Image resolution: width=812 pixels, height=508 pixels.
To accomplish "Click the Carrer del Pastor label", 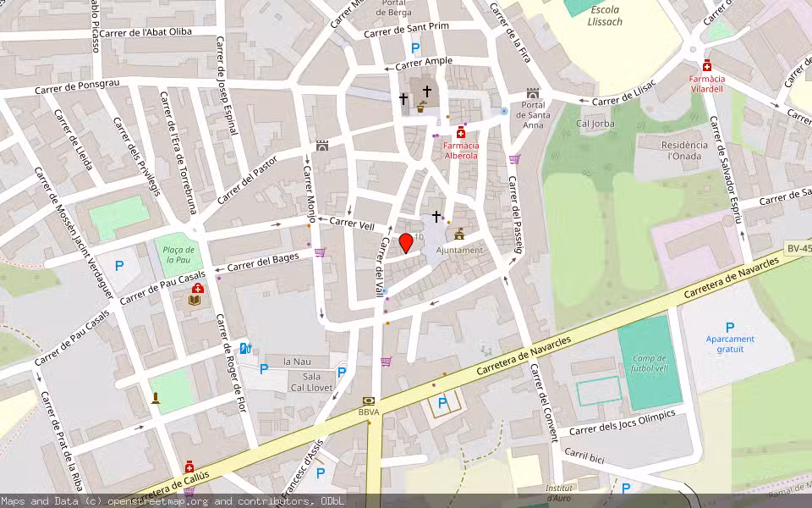I will pos(248,180).
